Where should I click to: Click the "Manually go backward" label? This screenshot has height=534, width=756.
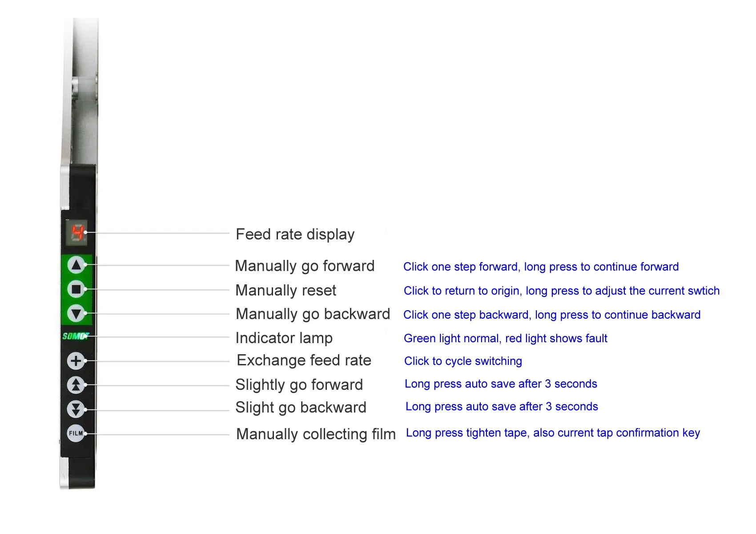click(313, 314)
